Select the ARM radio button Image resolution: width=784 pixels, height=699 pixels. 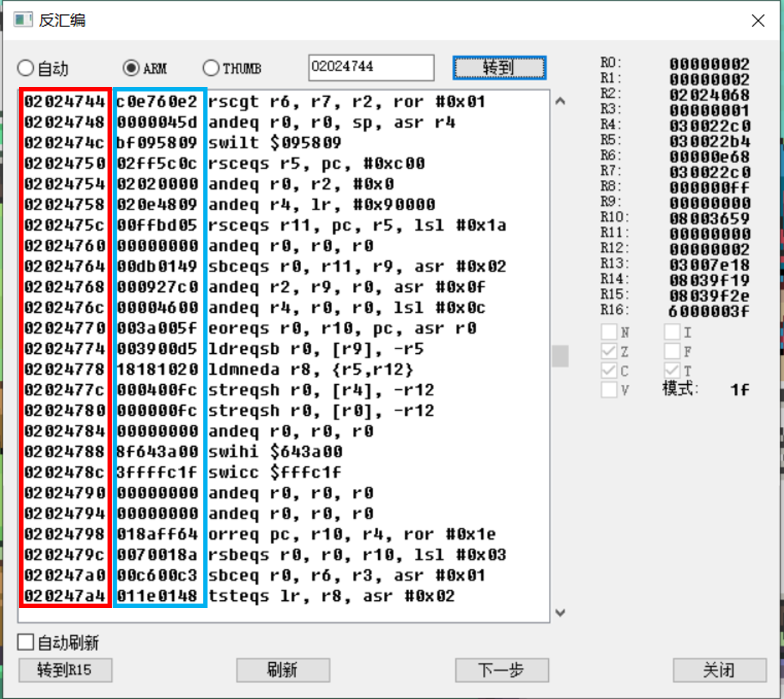click(145, 68)
